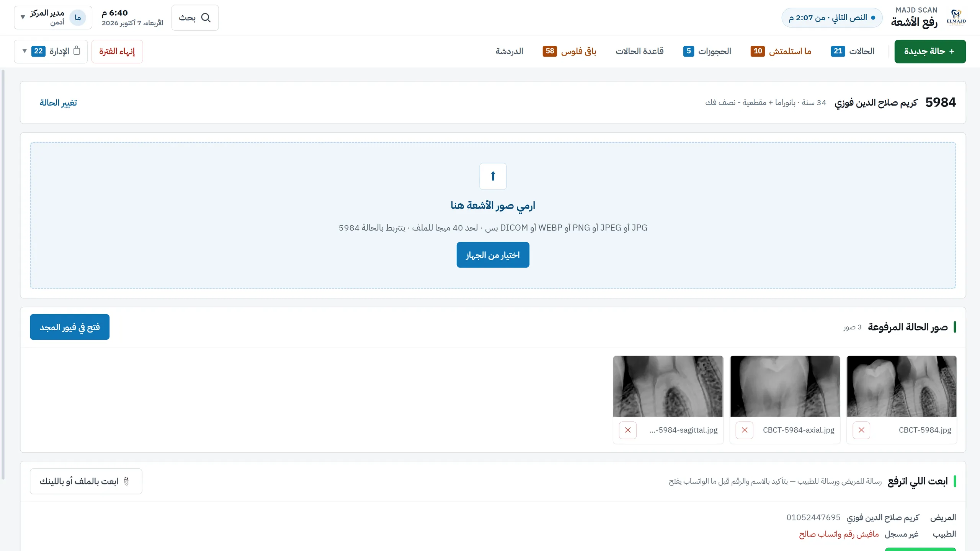Click the date text الأربعاء 7 أكتوبر 2026
This screenshot has height=551, width=980.
click(x=132, y=23)
